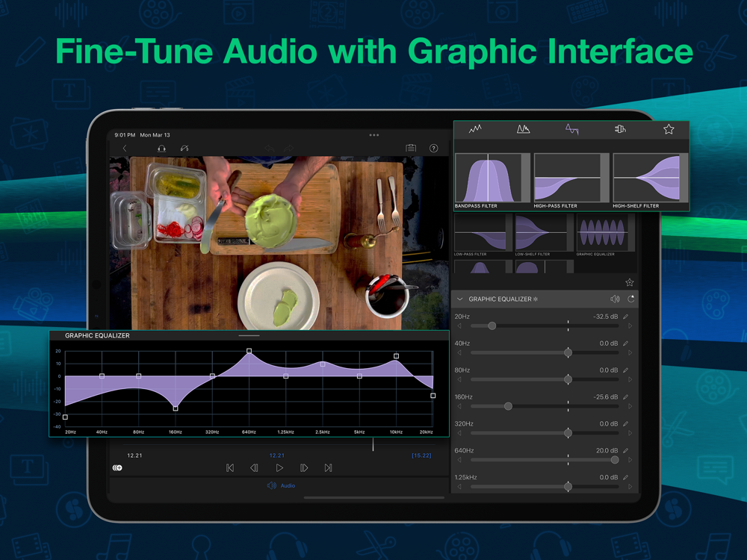Click the 160Hz slider knob
The image size is (747, 560).
pos(508,406)
